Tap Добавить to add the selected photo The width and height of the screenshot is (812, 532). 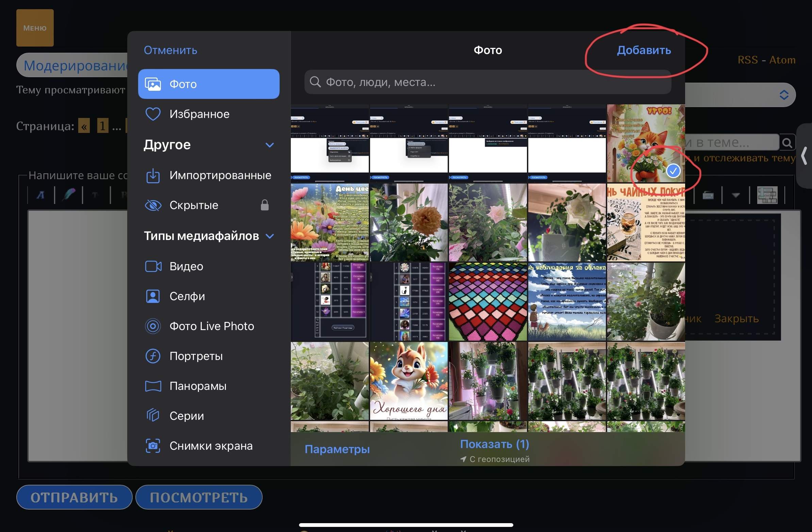(644, 50)
